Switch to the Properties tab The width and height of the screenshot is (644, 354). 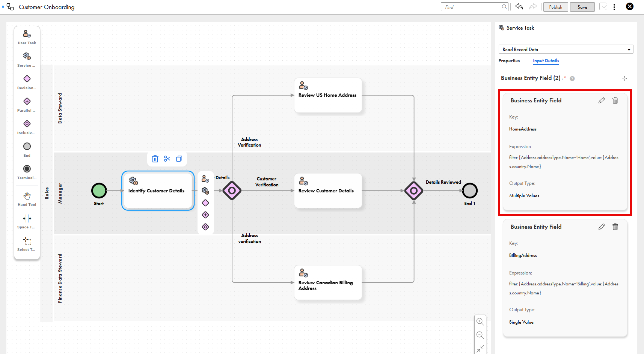509,61
